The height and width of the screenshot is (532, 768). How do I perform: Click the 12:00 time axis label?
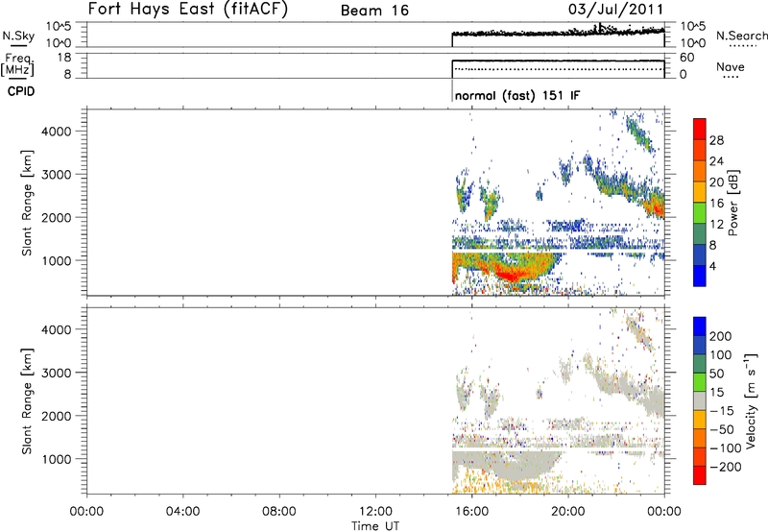tap(375, 512)
